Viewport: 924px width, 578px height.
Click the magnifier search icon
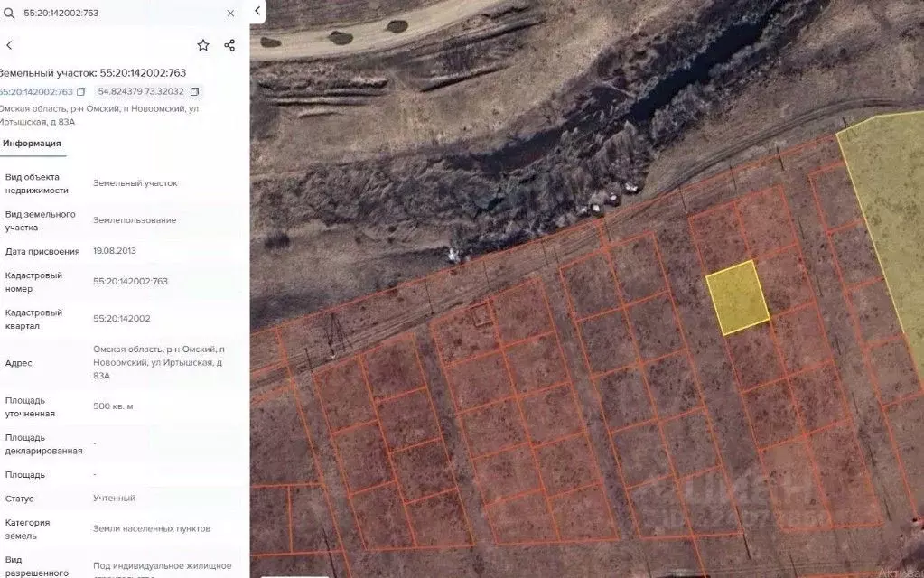click(9, 14)
